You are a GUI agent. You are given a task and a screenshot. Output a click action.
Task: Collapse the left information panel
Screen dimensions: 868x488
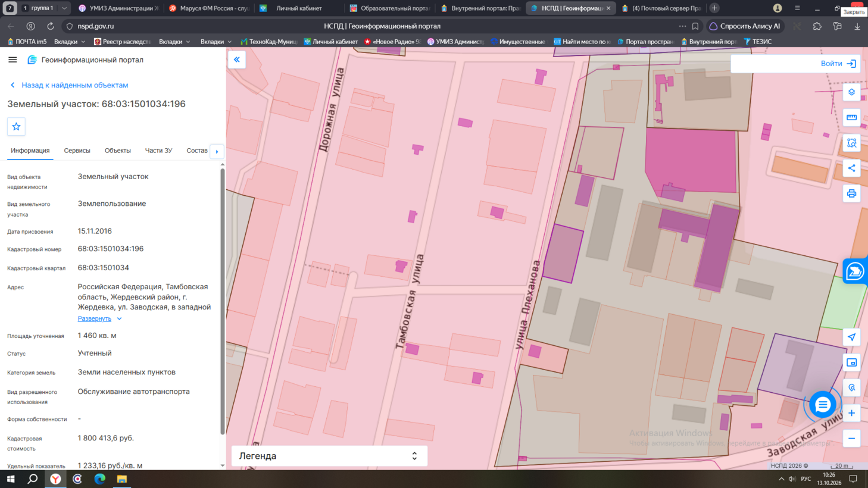(237, 60)
